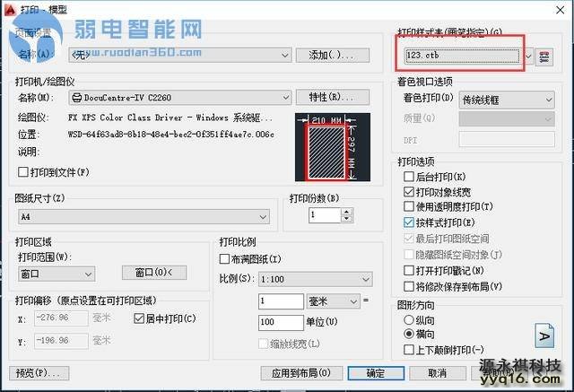Click the 添加 page setup button
This screenshot has width=574, height=392.
coord(332,56)
